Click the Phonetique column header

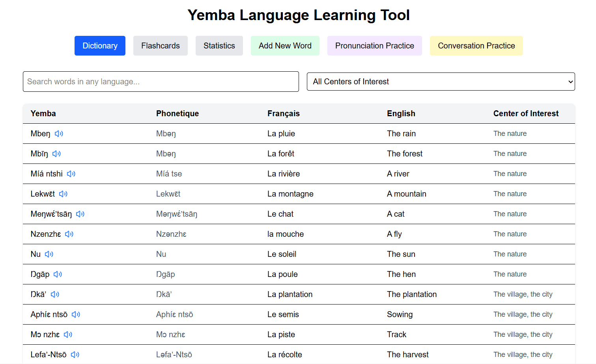(177, 113)
